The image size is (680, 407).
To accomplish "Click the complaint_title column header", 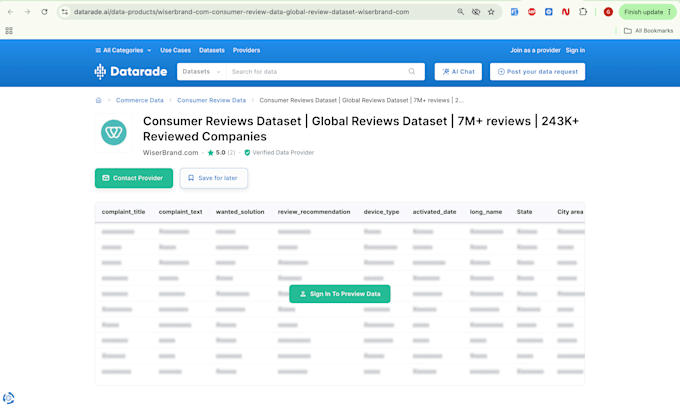I will coord(124,212).
